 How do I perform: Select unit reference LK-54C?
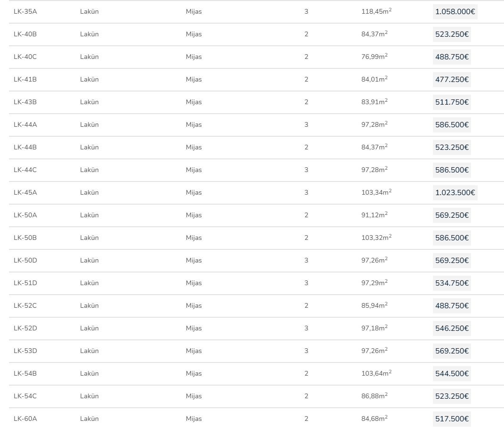point(25,396)
